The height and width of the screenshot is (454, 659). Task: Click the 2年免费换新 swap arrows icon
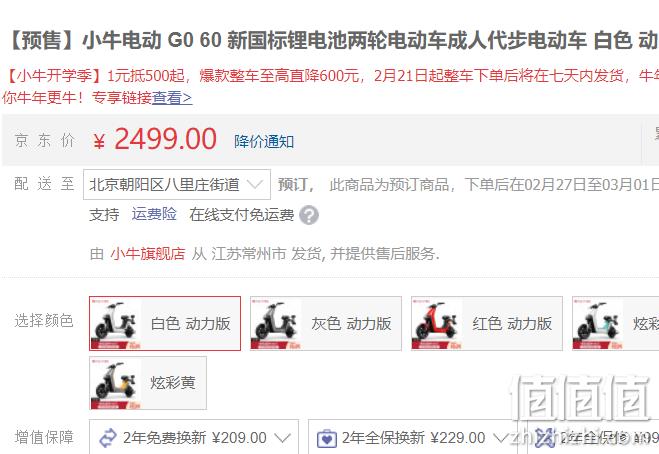tap(108, 438)
